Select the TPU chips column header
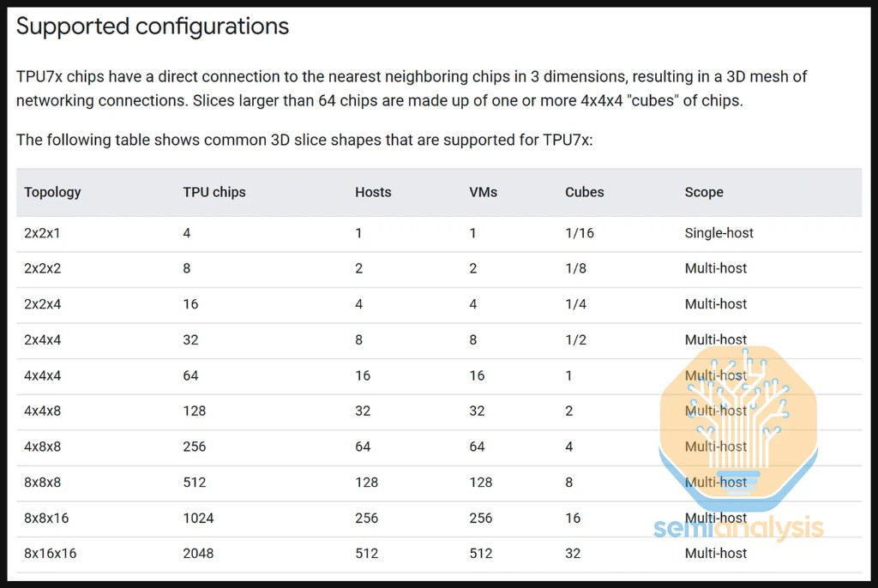This screenshot has height=588, width=878. coord(214,192)
